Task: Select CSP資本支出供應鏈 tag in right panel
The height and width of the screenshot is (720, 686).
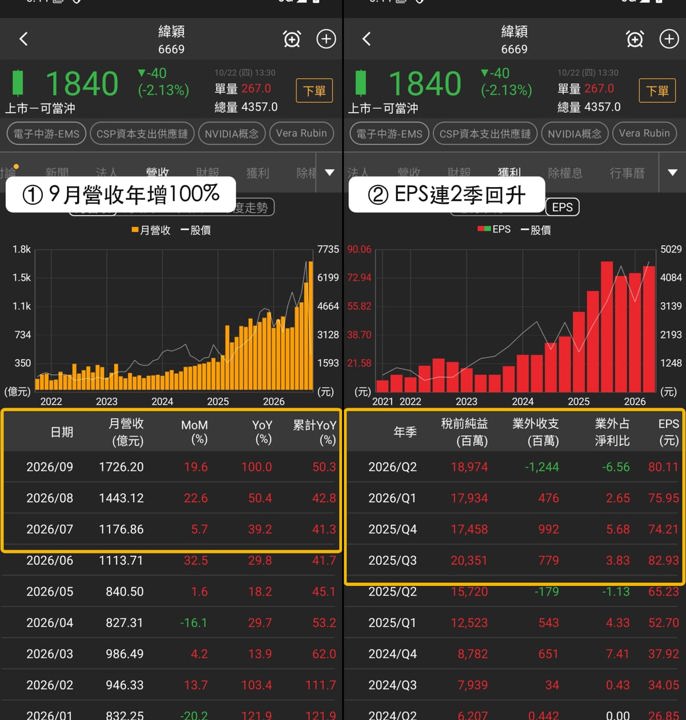Action: click(x=485, y=134)
